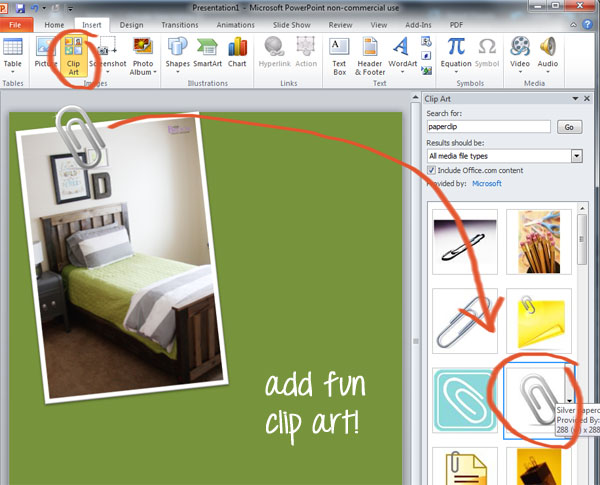The image size is (600, 485).
Task: Click the 'add fun clip art!' text
Action: (x=315, y=408)
